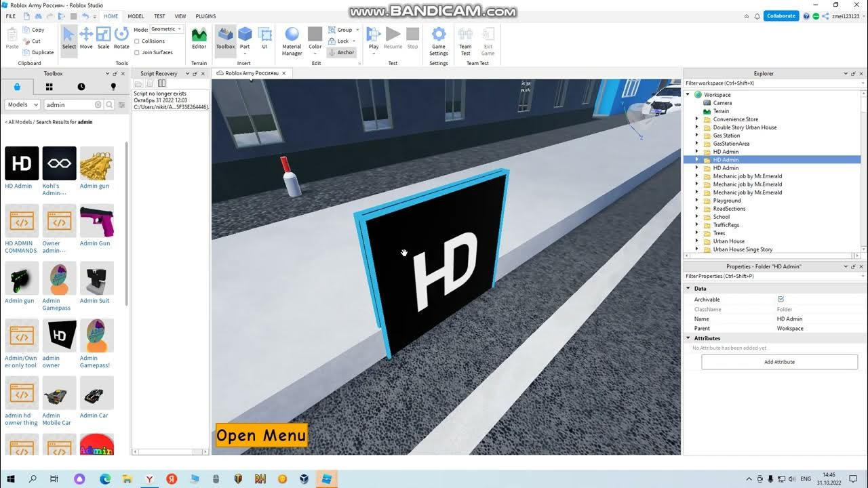Switch to the PLUGINS ribbon tab
The width and height of the screenshot is (868, 488).
tap(205, 16)
